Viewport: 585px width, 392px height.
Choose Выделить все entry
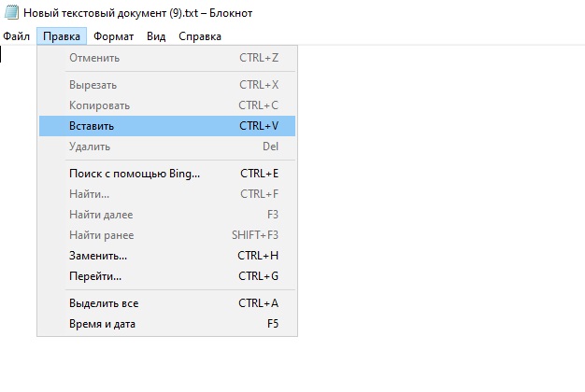(x=167, y=303)
